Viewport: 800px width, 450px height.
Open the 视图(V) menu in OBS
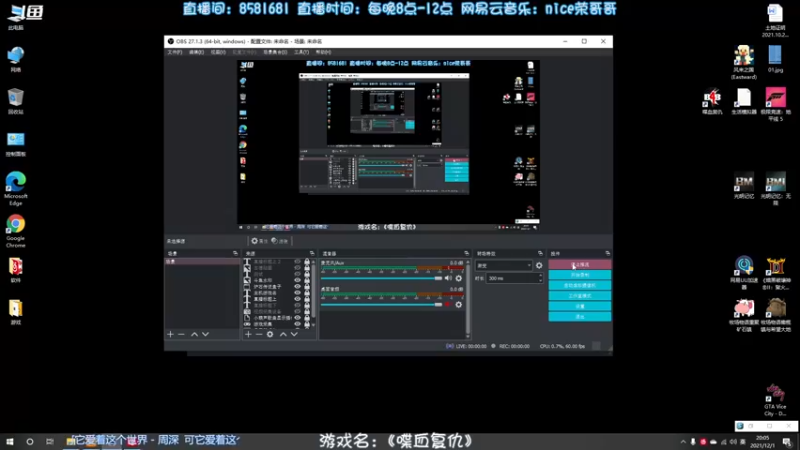[x=218, y=52]
